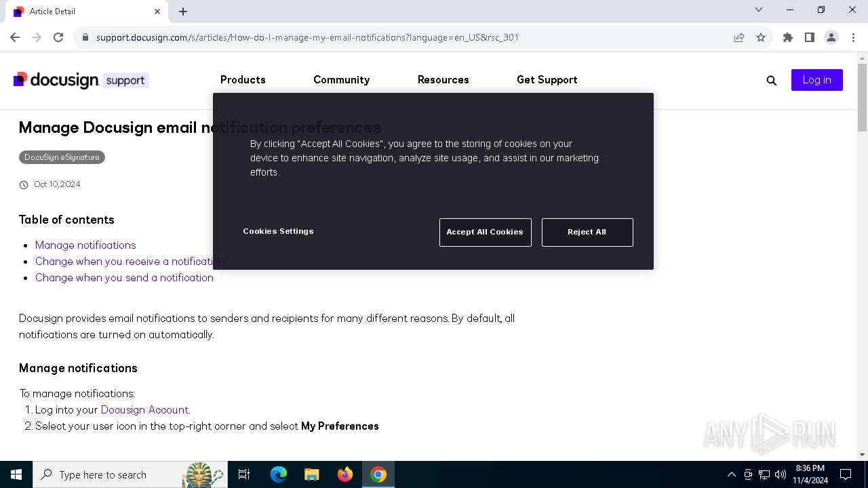
Task: Go back using the browser back arrow
Action: pyautogui.click(x=15, y=37)
